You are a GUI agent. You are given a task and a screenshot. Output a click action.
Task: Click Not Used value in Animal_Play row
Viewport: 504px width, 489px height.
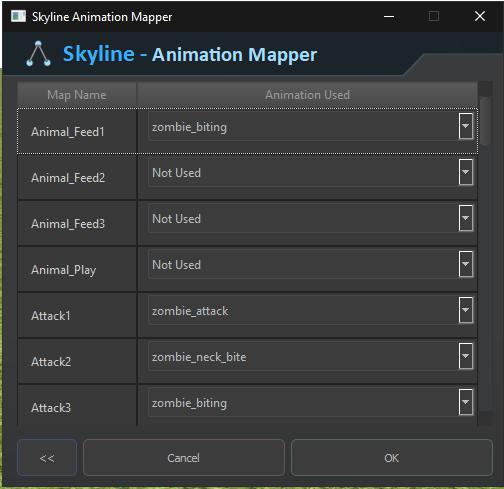pyautogui.click(x=176, y=265)
